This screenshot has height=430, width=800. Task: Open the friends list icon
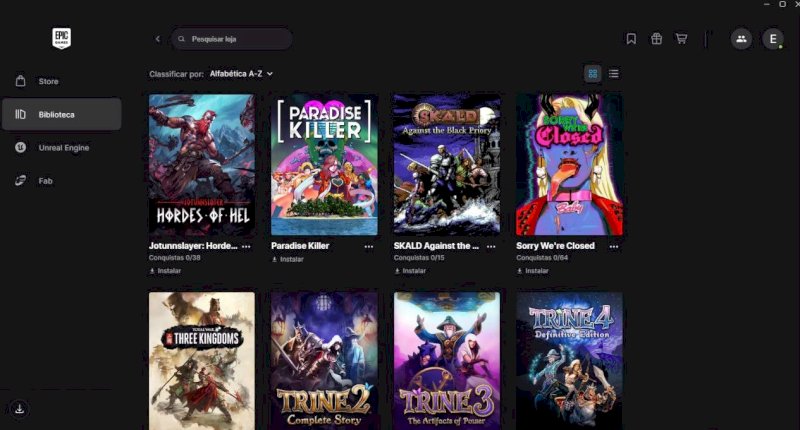(741, 39)
